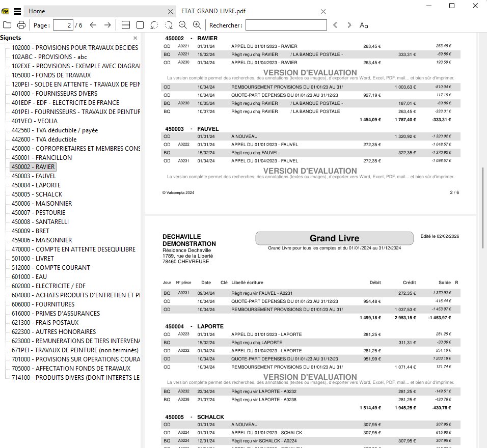This screenshot has width=487, height=448.
Task: Zoom in with the plus magnifier
Action: [x=197, y=25]
